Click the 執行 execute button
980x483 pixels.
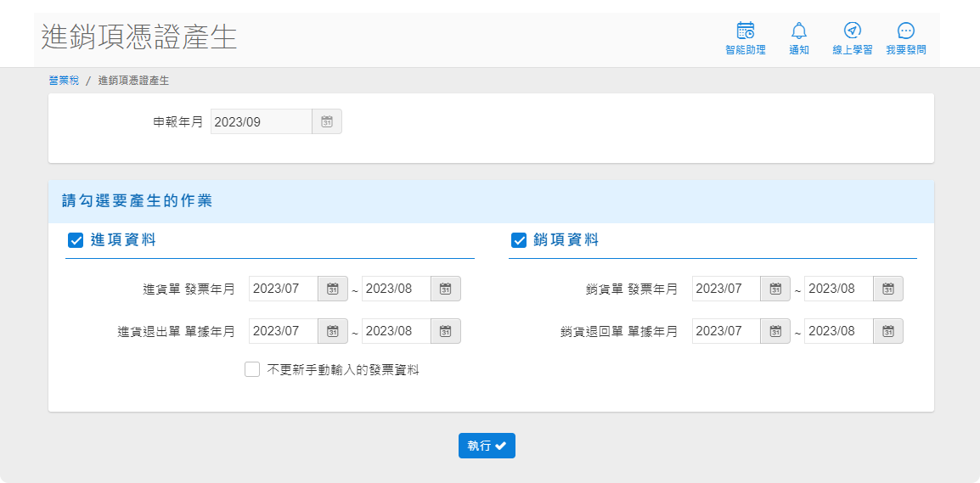(x=487, y=446)
